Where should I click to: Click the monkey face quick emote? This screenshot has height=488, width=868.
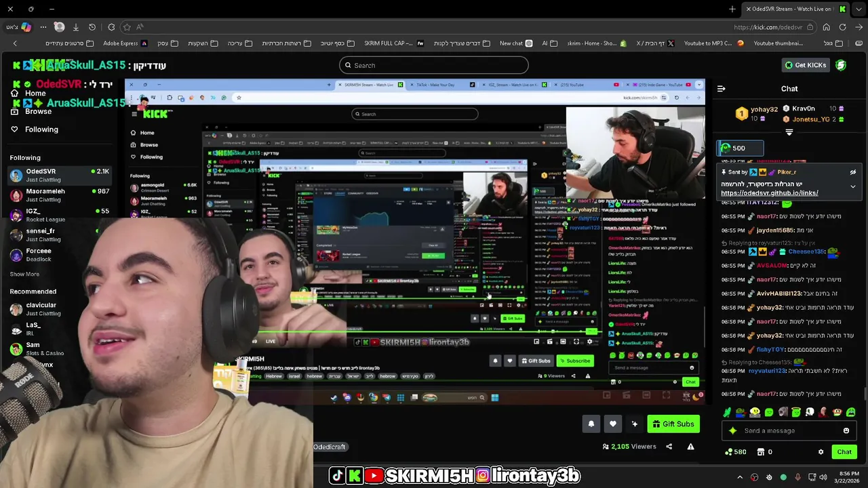[x=837, y=412]
